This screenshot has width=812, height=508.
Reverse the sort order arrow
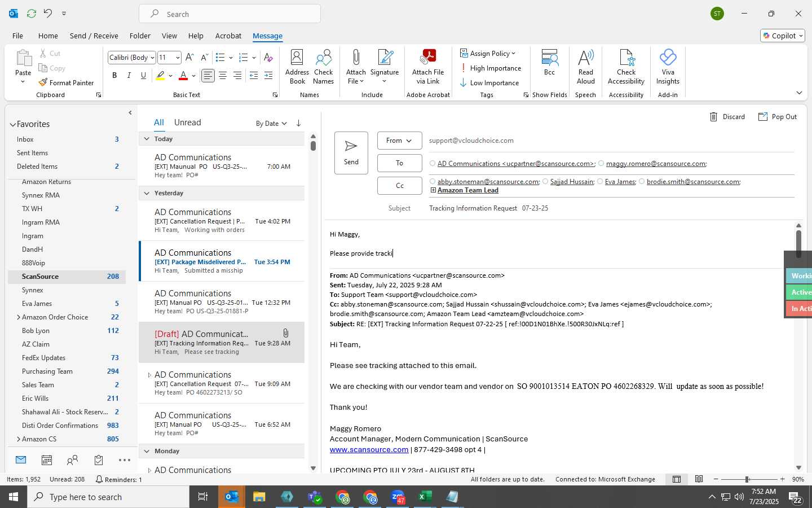click(x=298, y=123)
